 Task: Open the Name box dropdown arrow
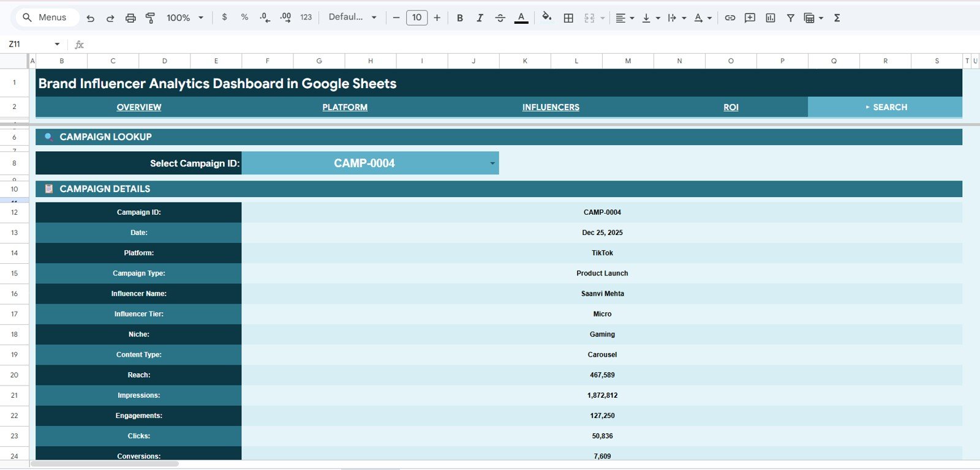(57, 44)
